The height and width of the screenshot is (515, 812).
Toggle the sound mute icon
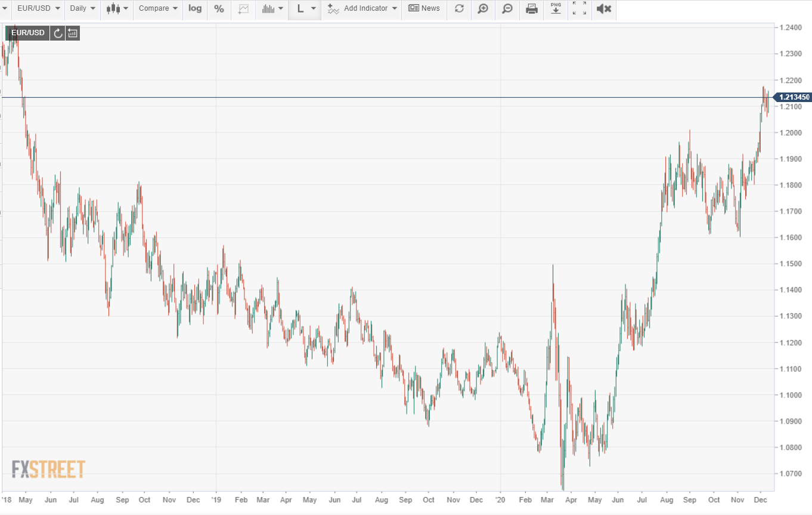point(604,8)
